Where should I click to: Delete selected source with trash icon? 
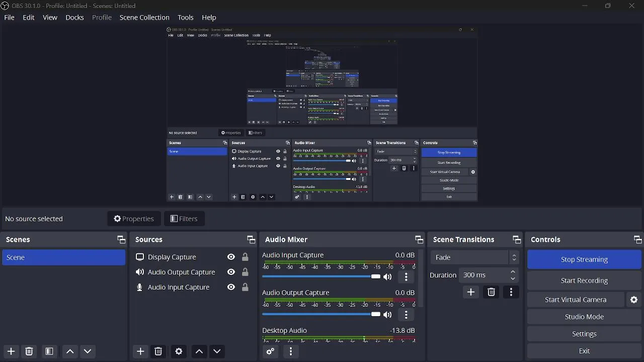point(158,351)
